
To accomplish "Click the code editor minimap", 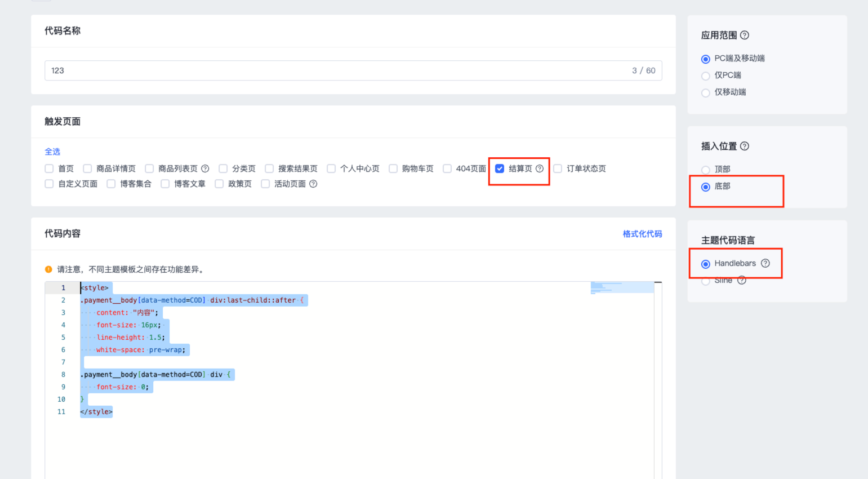I will click(x=622, y=287).
